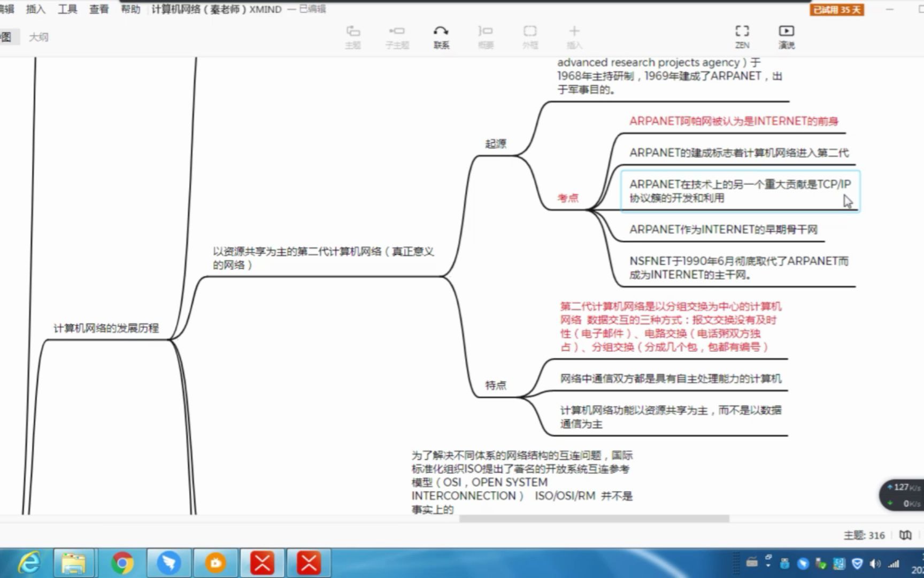Switch to the 大纲 outline tab
This screenshot has width=924, height=578.
point(38,37)
